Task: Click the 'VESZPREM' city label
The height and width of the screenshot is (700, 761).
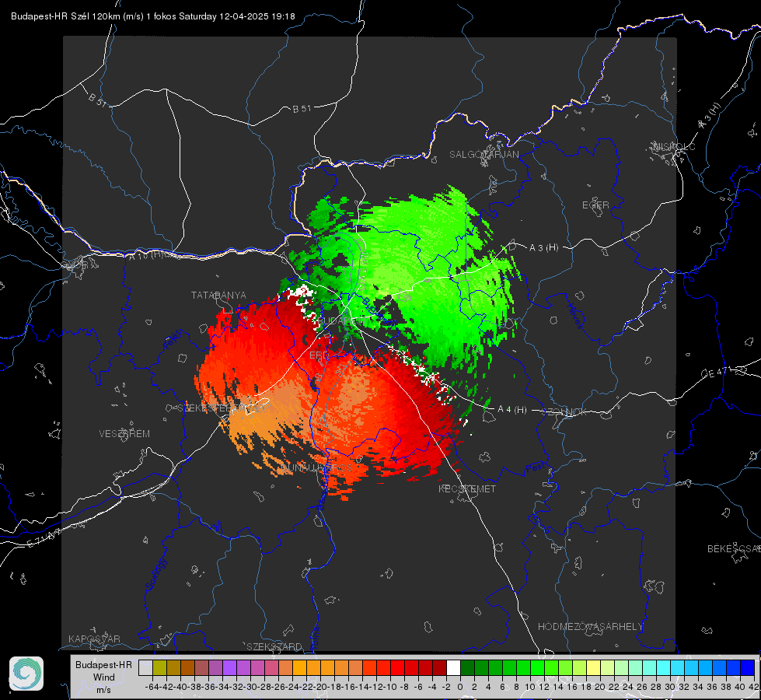Action: pyautogui.click(x=124, y=433)
